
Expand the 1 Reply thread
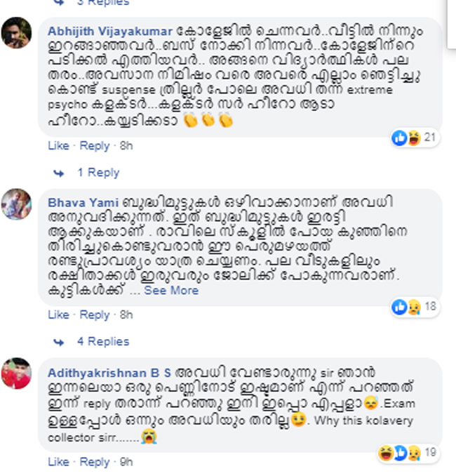pos(98,173)
